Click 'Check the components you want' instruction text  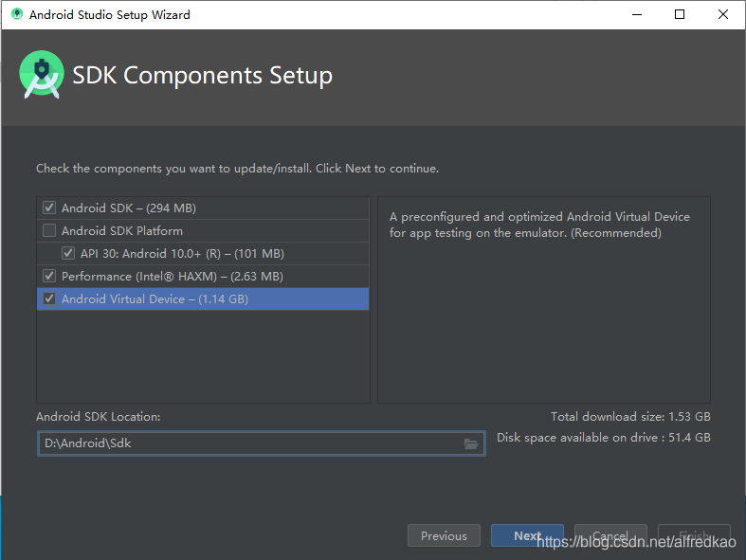pos(237,169)
